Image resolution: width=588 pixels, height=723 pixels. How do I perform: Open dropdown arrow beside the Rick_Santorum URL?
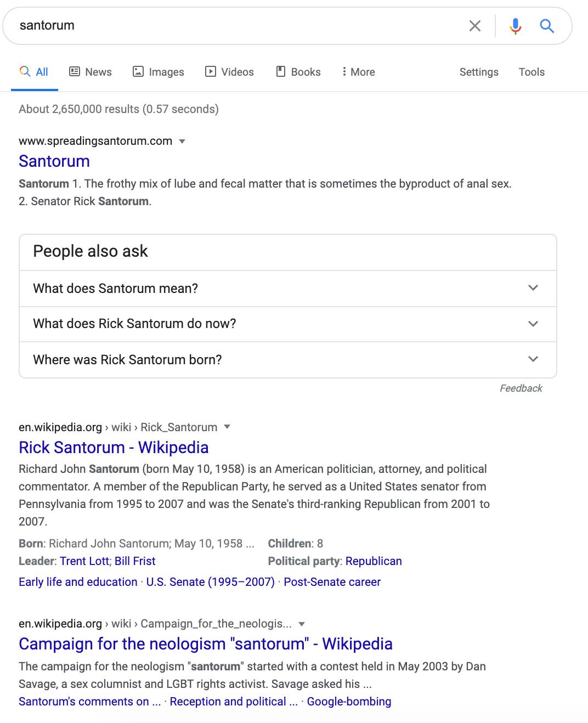228,427
